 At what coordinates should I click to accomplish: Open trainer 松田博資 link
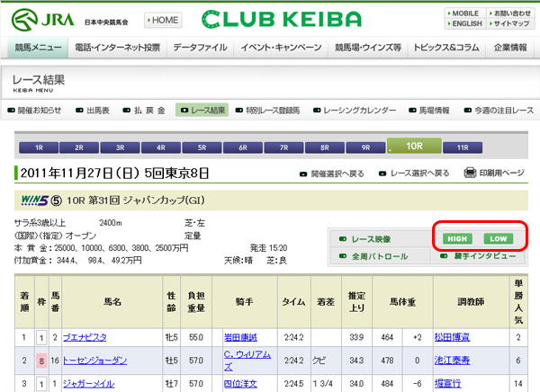pos(452,338)
